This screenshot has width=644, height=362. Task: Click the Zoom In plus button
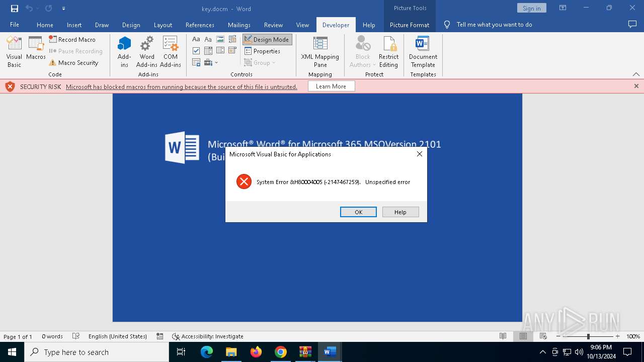(618, 336)
